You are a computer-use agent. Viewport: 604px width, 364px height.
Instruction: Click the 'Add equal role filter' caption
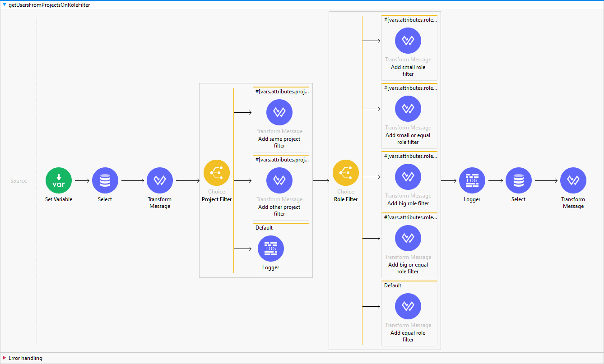[408, 336]
